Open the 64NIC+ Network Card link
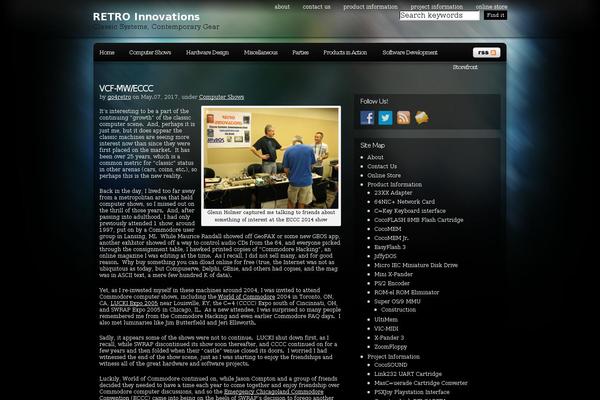Image resolution: width=600 pixels, height=400 pixels. (404, 202)
